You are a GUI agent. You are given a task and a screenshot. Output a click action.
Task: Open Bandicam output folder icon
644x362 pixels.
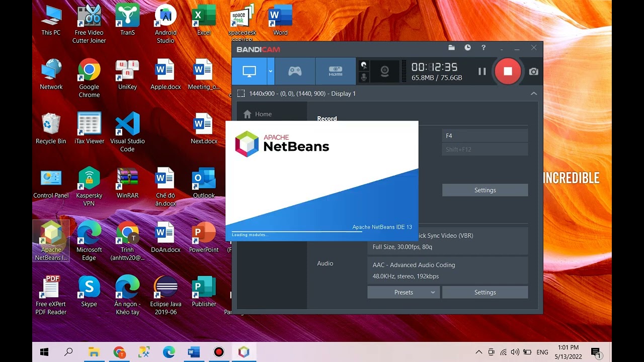[451, 48]
